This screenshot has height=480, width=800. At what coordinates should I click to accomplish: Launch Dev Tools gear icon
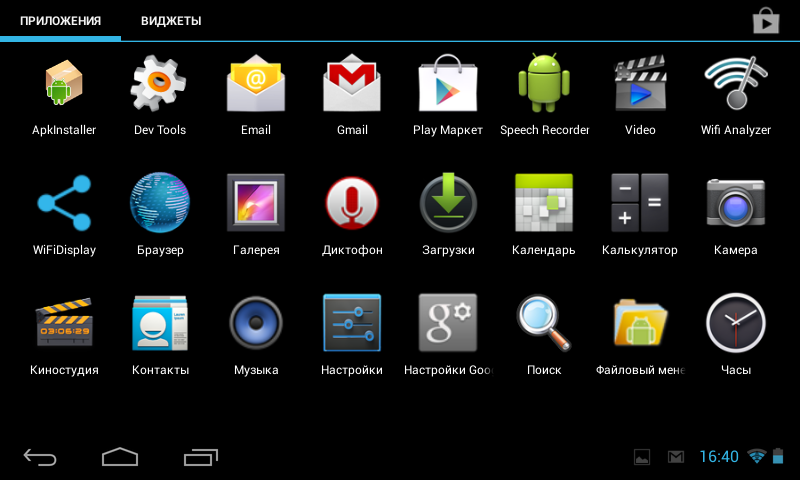tap(159, 83)
